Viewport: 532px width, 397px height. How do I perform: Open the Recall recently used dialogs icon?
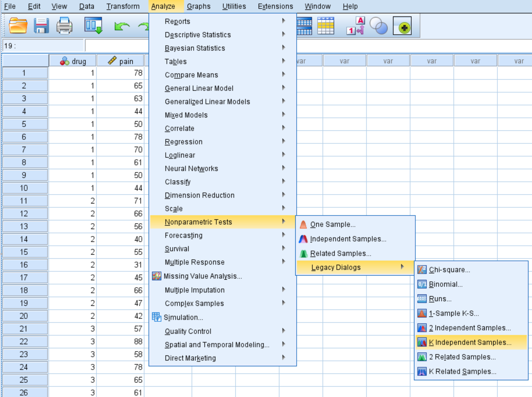tap(93, 26)
